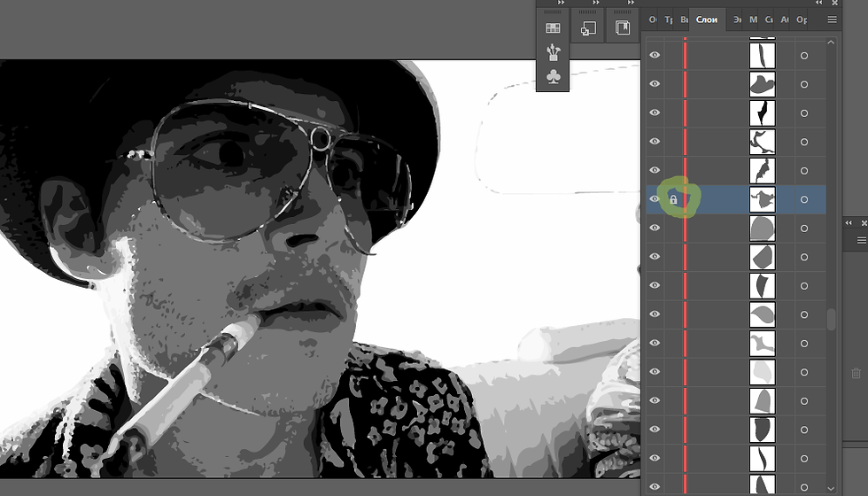Click target circle of the gray dome layer

tap(804, 229)
